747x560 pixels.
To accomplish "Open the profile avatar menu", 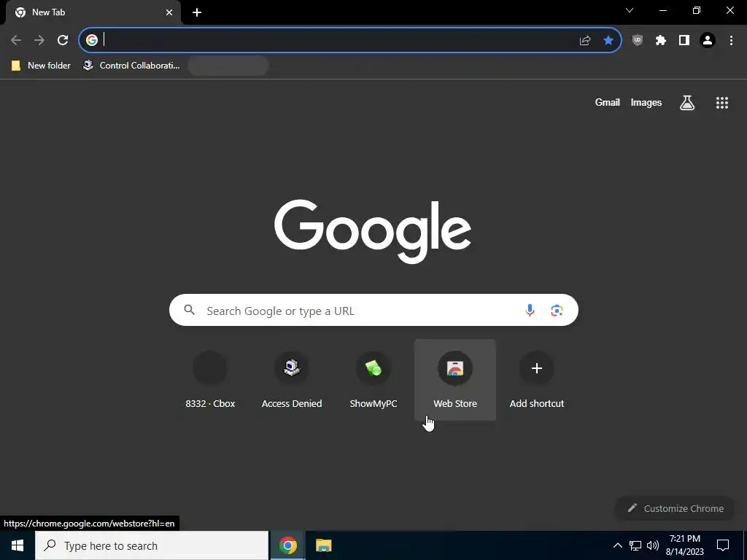I will pyautogui.click(x=708, y=40).
